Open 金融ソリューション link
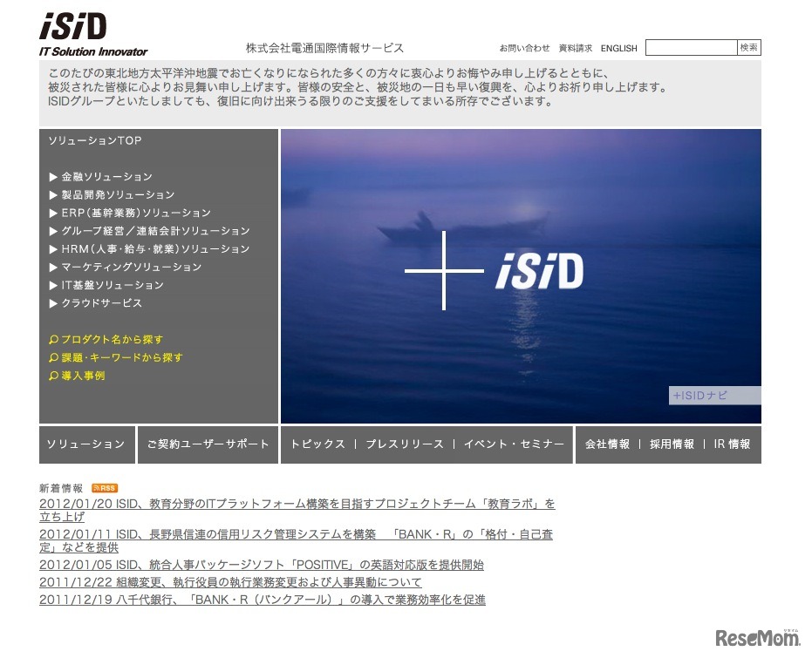812x658 pixels. coord(106,177)
